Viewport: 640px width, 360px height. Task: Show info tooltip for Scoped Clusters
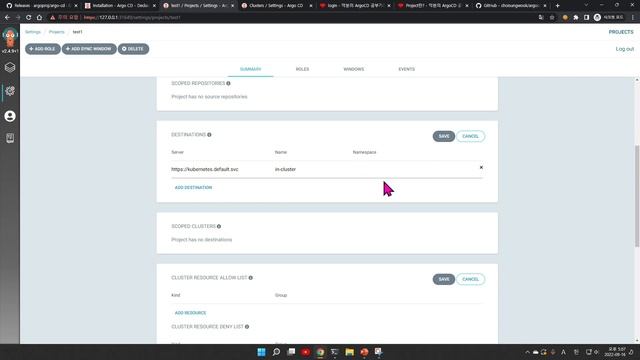coord(219,226)
